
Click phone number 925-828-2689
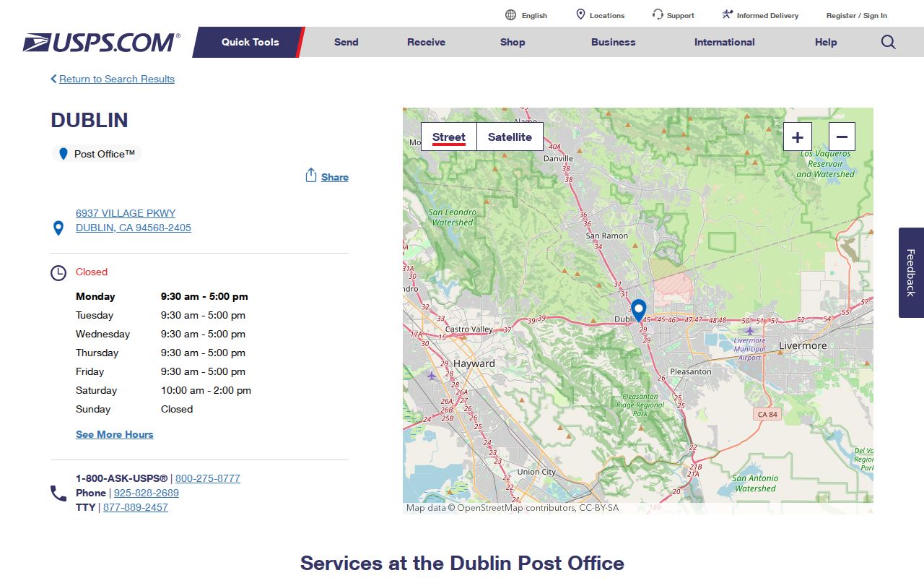147,493
